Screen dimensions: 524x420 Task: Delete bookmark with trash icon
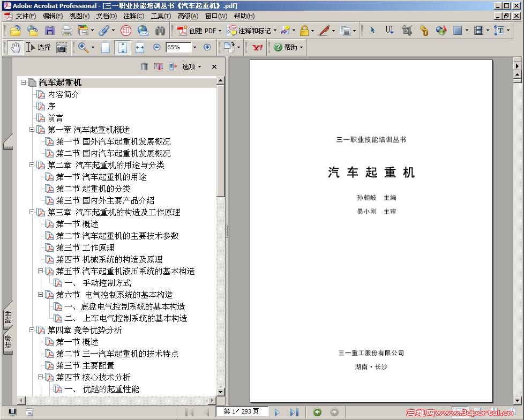144,66
